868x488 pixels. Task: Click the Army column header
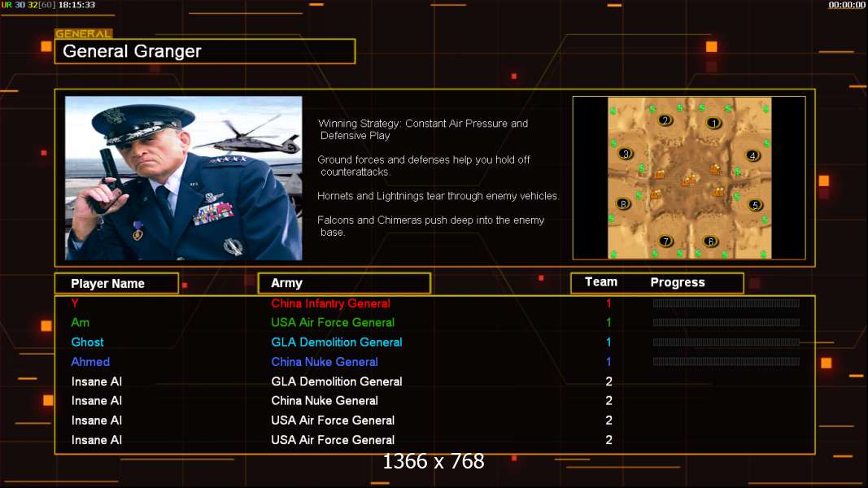(344, 283)
